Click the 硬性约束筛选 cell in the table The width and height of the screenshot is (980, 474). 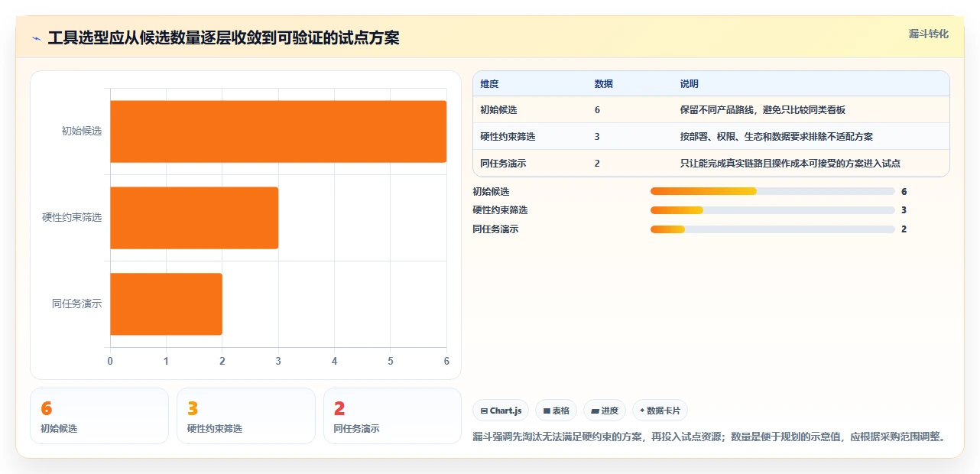[x=508, y=137]
